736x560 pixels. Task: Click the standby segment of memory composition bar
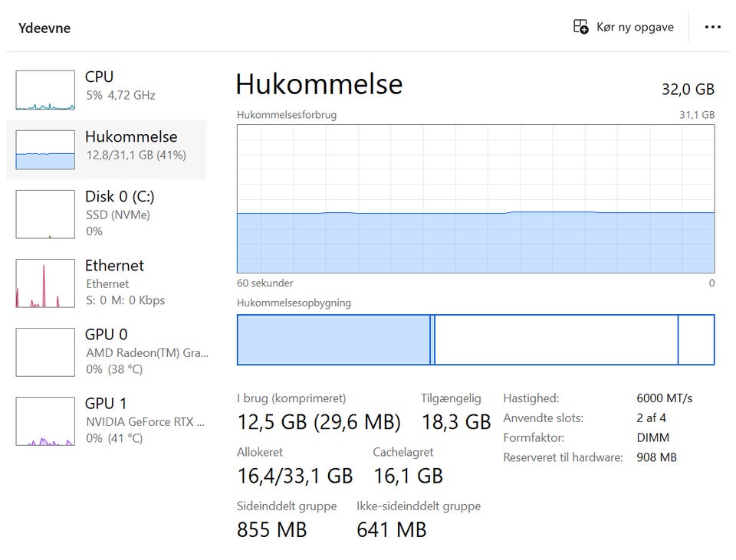pyautogui.click(x=556, y=339)
